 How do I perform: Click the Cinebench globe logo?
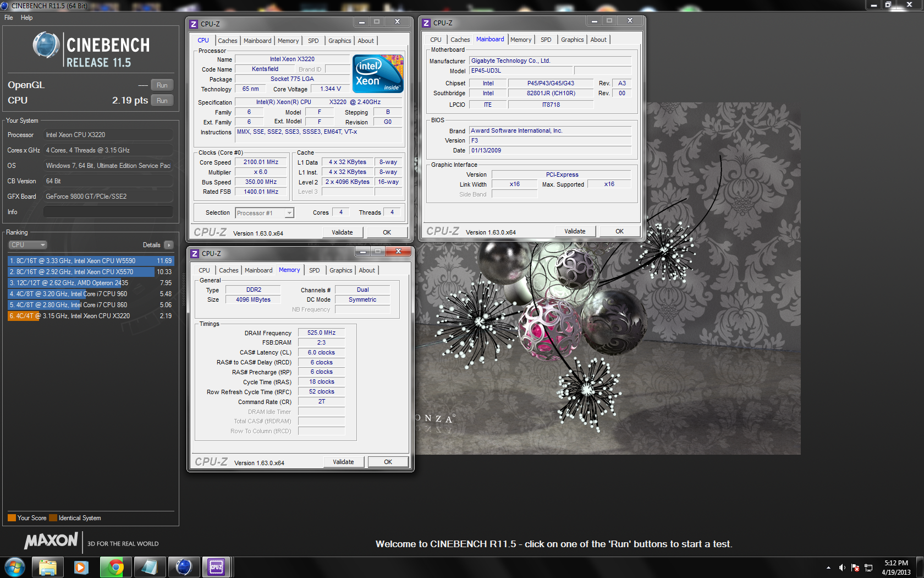tap(46, 45)
